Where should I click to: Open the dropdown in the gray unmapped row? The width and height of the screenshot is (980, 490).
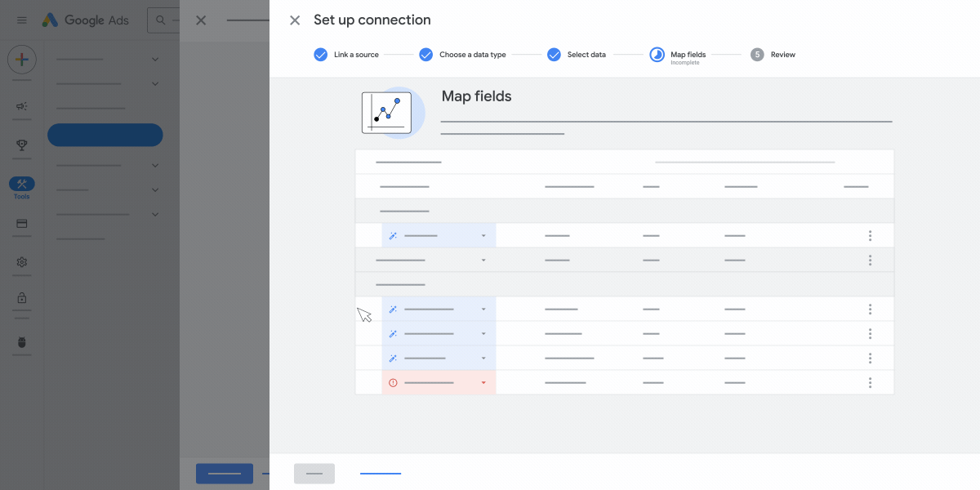tap(483, 260)
